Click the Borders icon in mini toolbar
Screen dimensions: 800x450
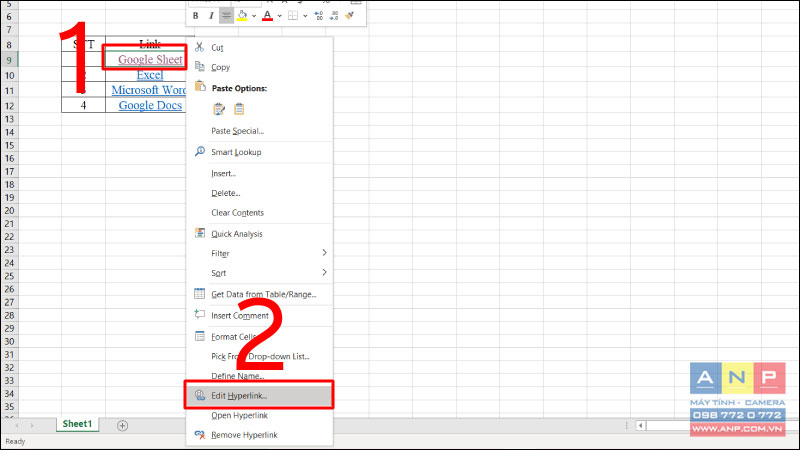click(x=293, y=16)
